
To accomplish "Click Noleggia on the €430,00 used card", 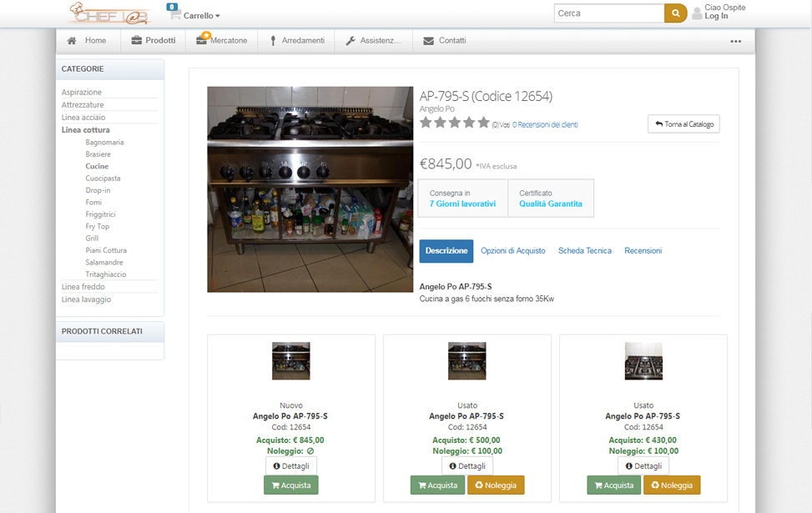I will [672, 485].
